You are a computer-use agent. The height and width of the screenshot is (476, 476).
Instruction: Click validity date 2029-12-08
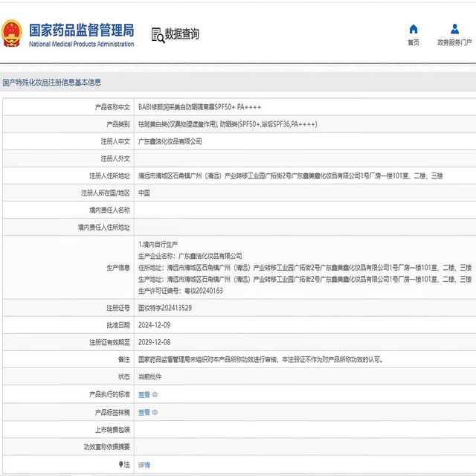click(154, 342)
